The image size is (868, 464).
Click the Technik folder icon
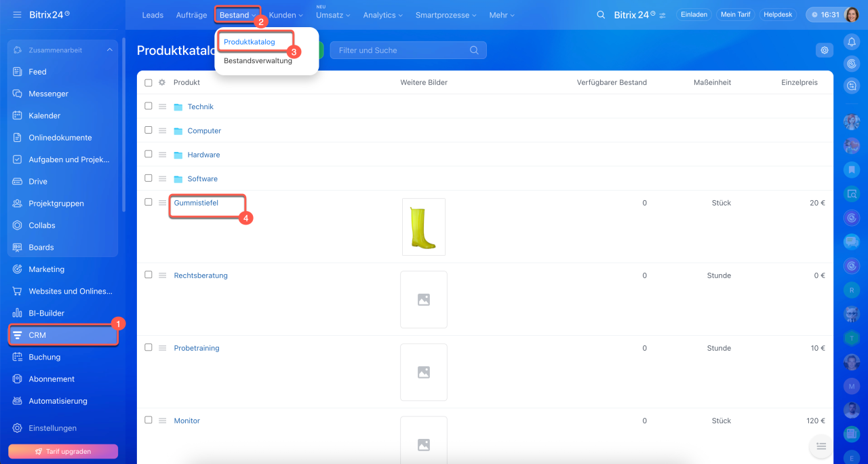(x=178, y=107)
